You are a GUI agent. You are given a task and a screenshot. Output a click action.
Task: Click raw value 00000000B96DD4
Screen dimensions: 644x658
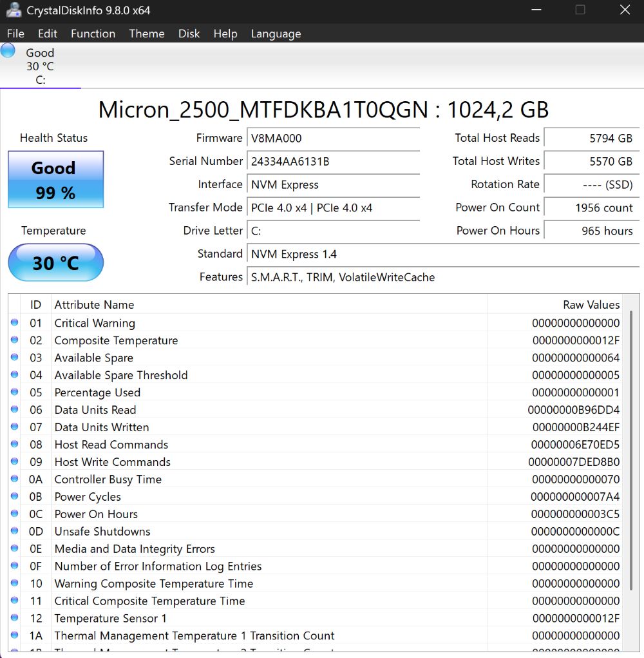pos(574,410)
